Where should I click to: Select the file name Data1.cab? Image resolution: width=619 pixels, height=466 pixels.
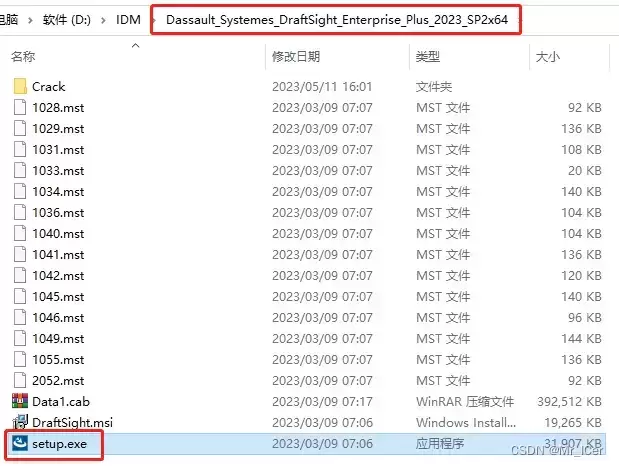pyautogui.click(x=61, y=401)
